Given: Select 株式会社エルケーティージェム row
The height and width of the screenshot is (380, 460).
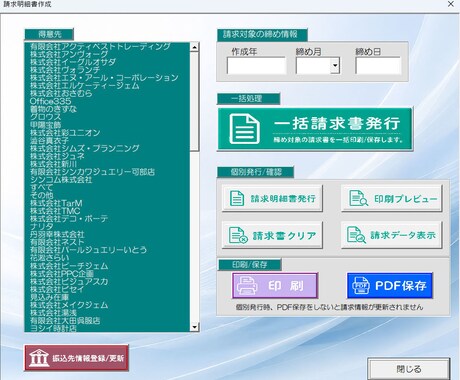Looking at the screenshot, I should click(x=107, y=85).
